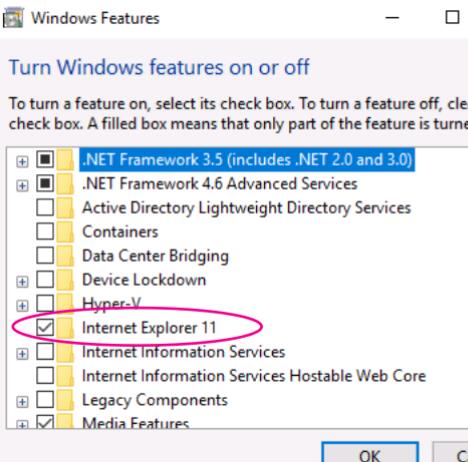
Task: Click the folder icon beside Data Center Bridging
Action: [65, 256]
